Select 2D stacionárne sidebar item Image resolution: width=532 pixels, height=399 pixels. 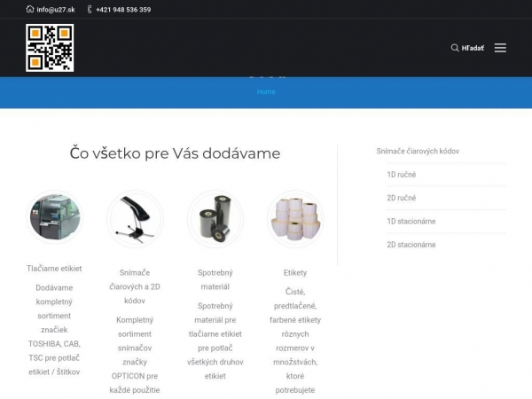(x=411, y=244)
